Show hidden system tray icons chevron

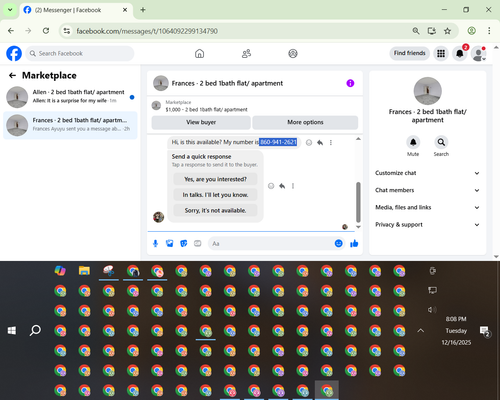(x=421, y=331)
